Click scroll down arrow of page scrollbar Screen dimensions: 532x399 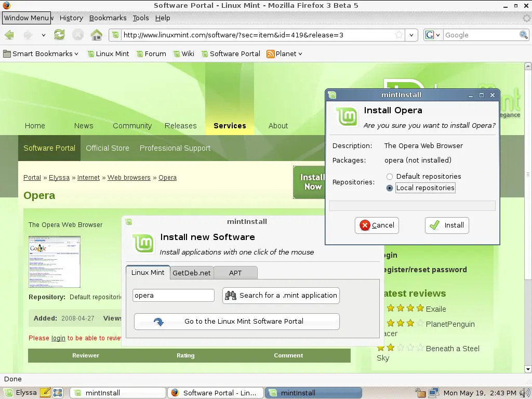tap(528, 369)
